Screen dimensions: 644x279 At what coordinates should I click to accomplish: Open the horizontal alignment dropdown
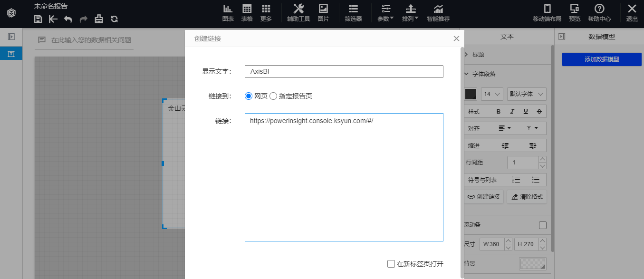tap(505, 128)
